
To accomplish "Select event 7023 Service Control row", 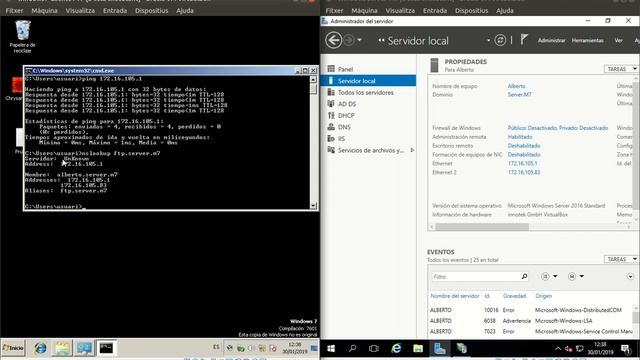I will [x=531, y=331].
